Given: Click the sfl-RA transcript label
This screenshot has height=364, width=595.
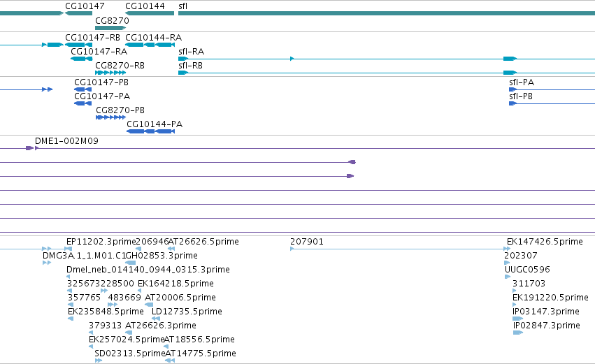Looking at the screenshot, I should tap(192, 52).
